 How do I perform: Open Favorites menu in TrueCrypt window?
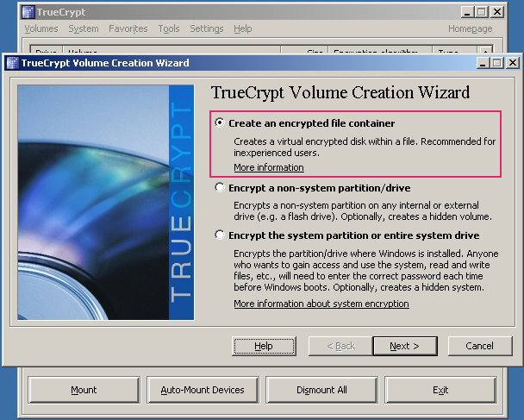pos(128,28)
